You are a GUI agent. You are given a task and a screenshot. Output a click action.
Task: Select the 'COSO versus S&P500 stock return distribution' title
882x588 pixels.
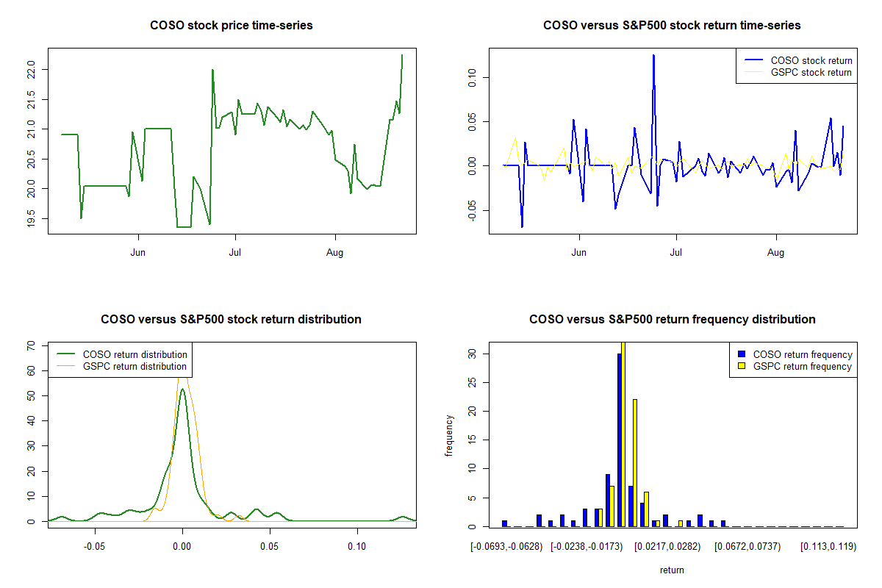[231, 320]
